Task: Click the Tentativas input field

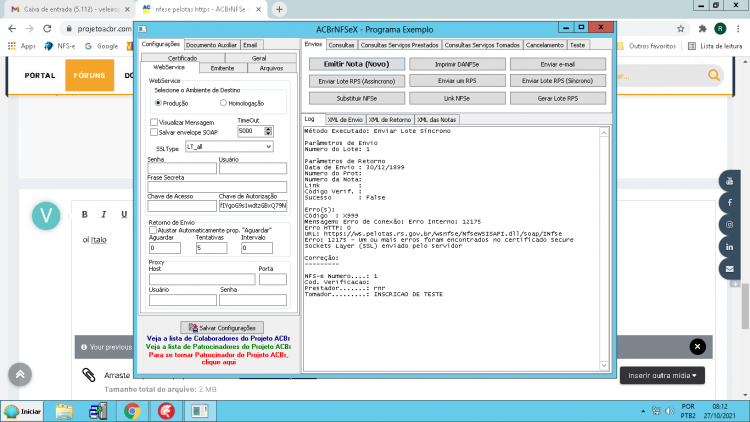Action: [211, 248]
